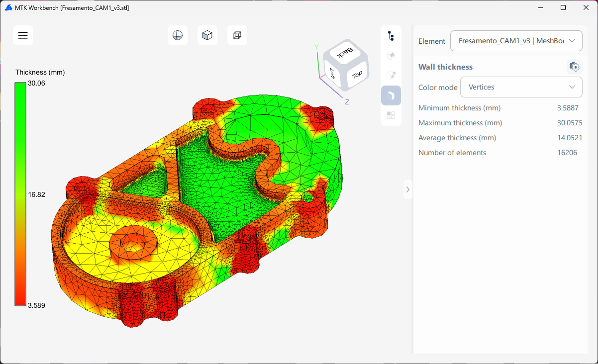Click the Number of elements value 16206
598x364 pixels.
[x=568, y=153]
